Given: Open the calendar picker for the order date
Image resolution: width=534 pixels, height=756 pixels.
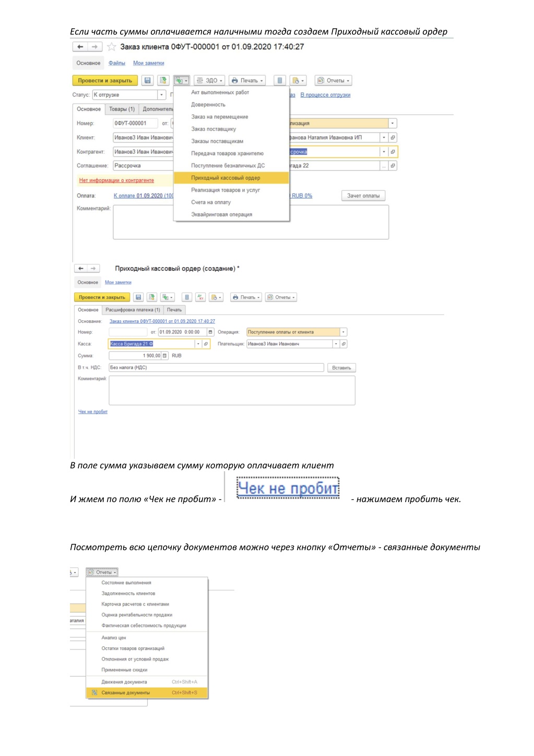Looking at the screenshot, I should point(210,332).
